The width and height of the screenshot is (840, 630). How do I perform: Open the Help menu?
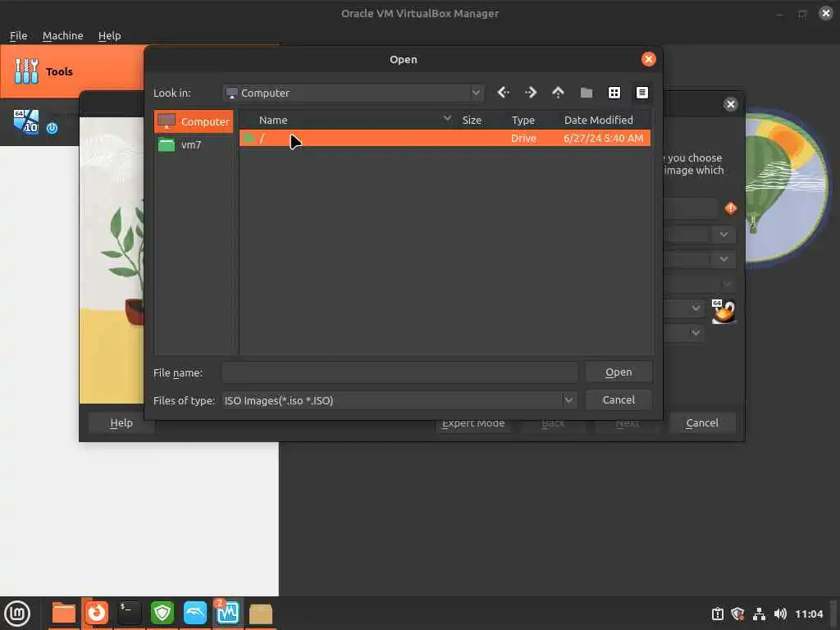click(x=109, y=35)
